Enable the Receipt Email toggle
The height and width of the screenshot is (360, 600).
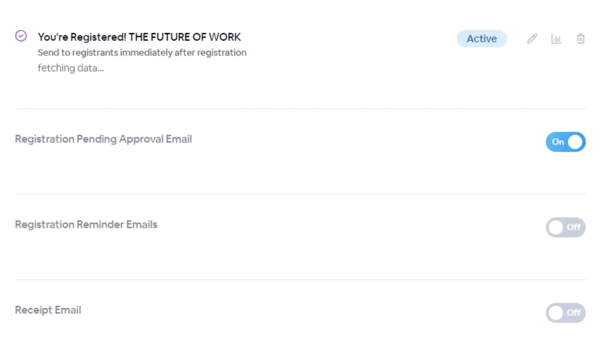(566, 313)
